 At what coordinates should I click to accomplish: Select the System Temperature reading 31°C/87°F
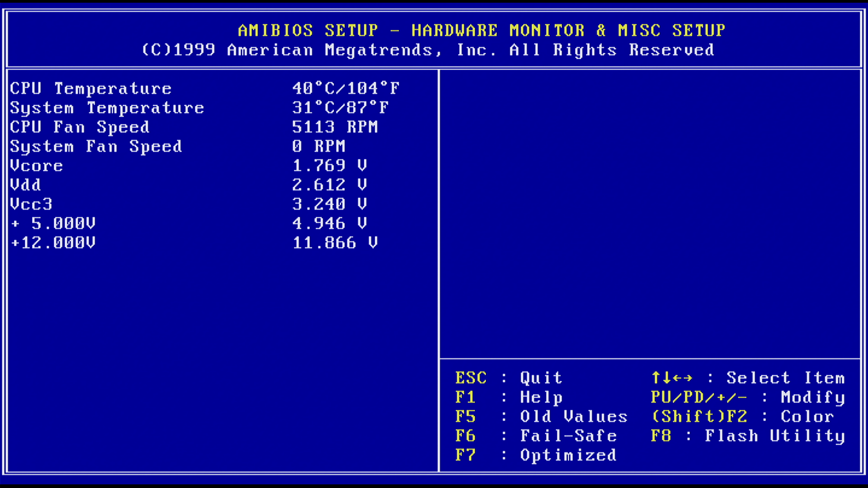[340, 108]
